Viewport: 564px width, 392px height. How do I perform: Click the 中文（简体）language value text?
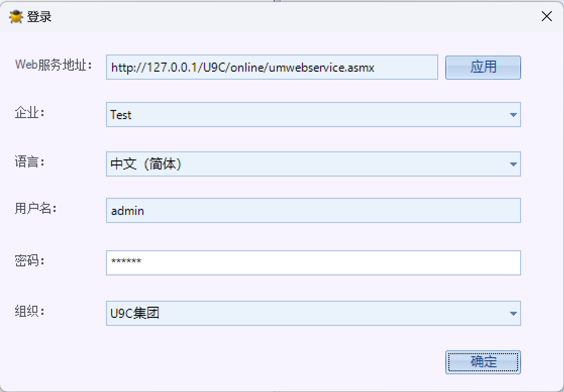[146, 164]
